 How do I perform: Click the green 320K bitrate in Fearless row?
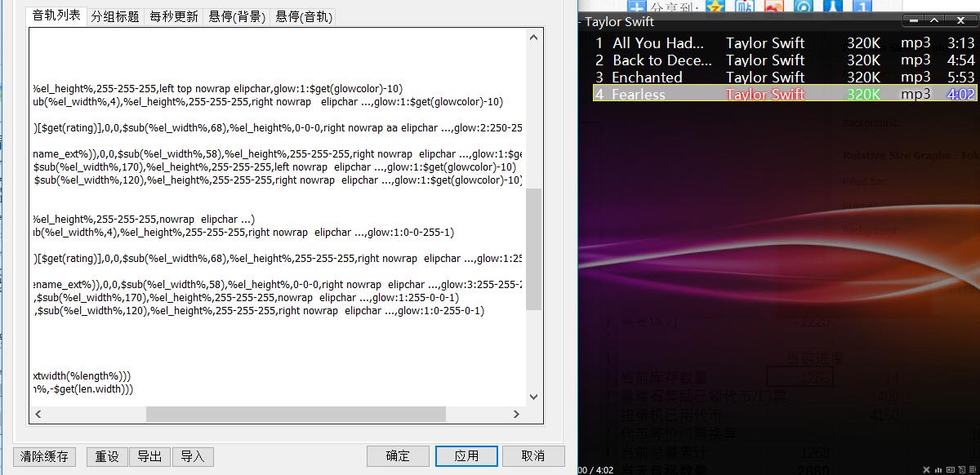pos(863,95)
